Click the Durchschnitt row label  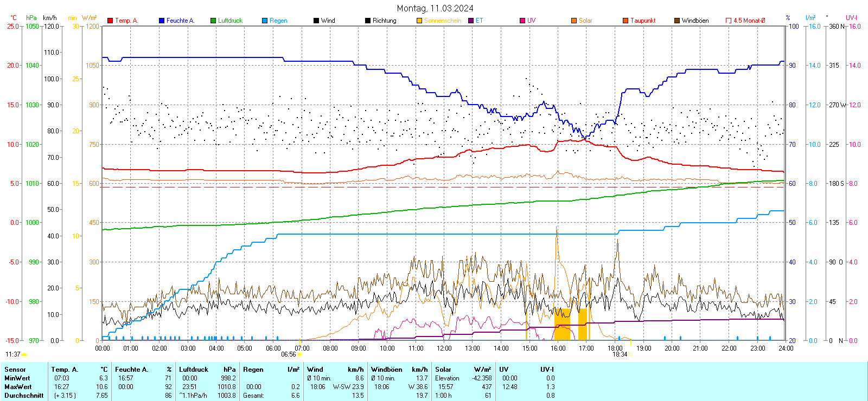pos(24,396)
